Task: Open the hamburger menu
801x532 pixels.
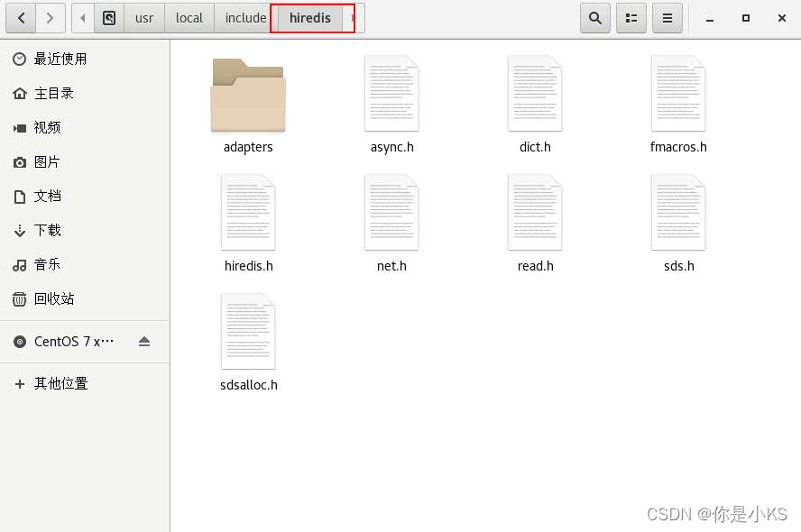Action: [667, 18]
